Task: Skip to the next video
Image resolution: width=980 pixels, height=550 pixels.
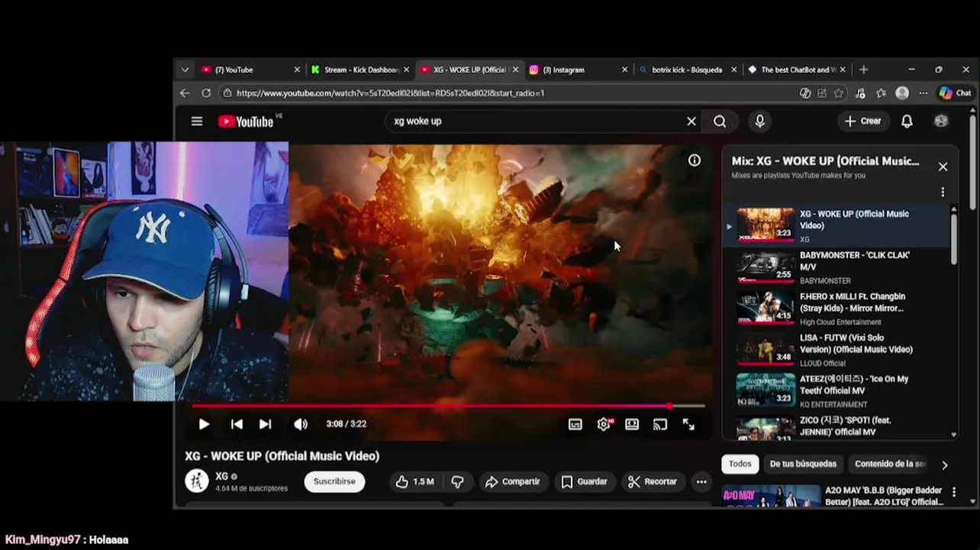Action: coord(265,424)
